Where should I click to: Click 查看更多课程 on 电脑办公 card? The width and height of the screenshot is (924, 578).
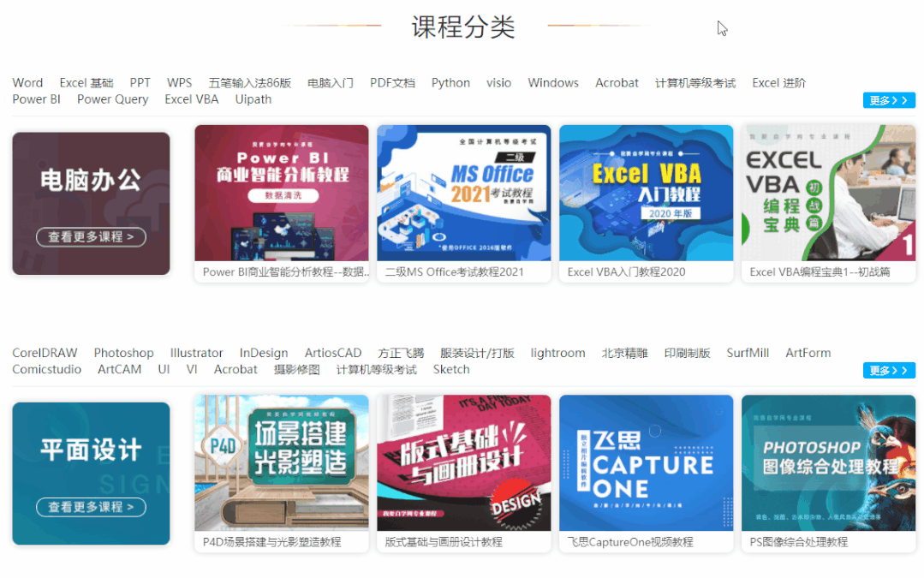pos(91,237)
